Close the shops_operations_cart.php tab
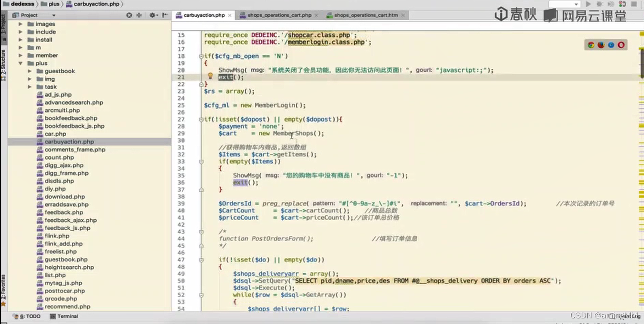 click(316, 15)
